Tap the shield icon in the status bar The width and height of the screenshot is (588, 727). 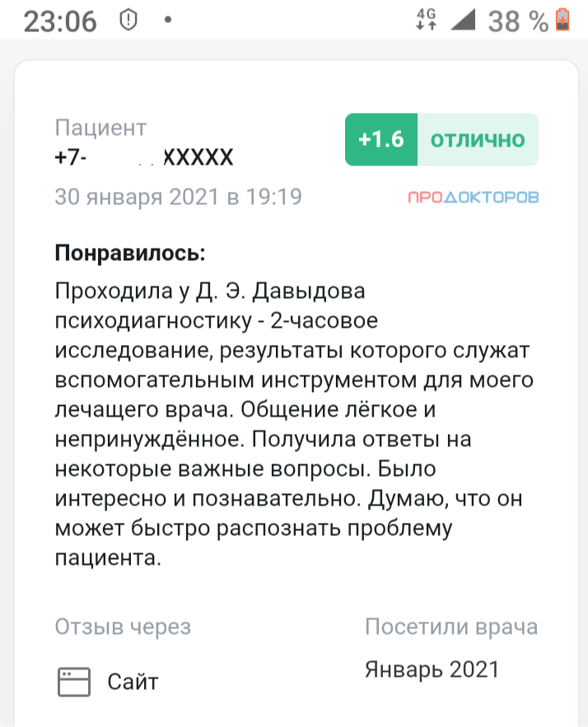click(128, 21)
